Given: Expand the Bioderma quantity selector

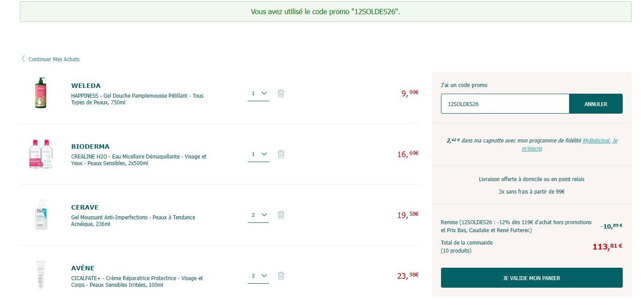Looking at the screenshot, I should point(258,154).
